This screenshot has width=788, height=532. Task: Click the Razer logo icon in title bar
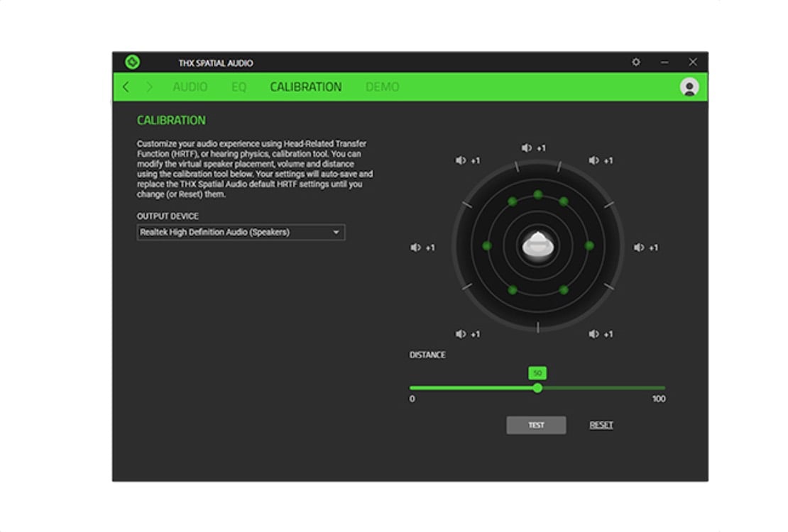tap(132, 62)
